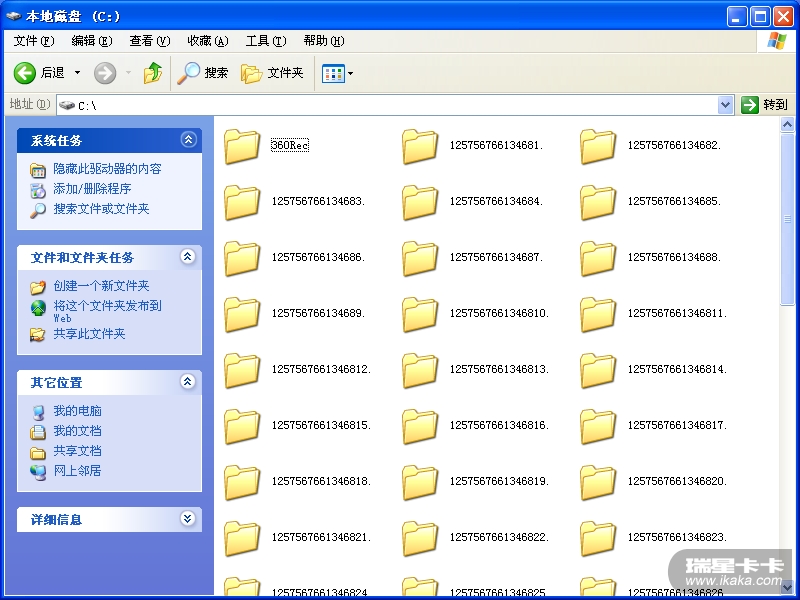Viewport: 800px width, 600px height.
Task: Go up one folder level icon
Action: tap(153, 73)
